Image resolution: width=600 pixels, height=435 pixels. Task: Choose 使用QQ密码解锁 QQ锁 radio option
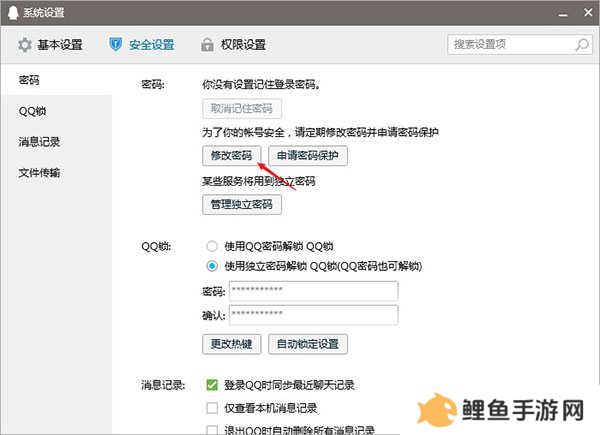click(x=212, y=246)
